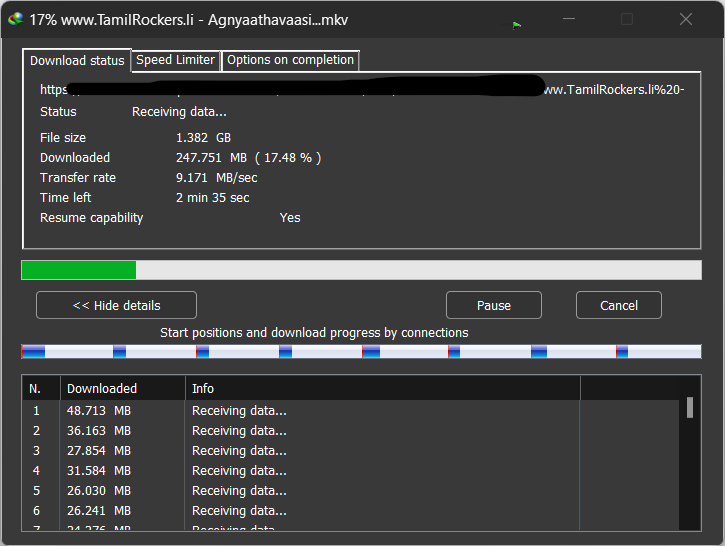The width and height of the screenshot is (725, 546).
Task: Click the file size value 1.382 GB
Action: 203,138
